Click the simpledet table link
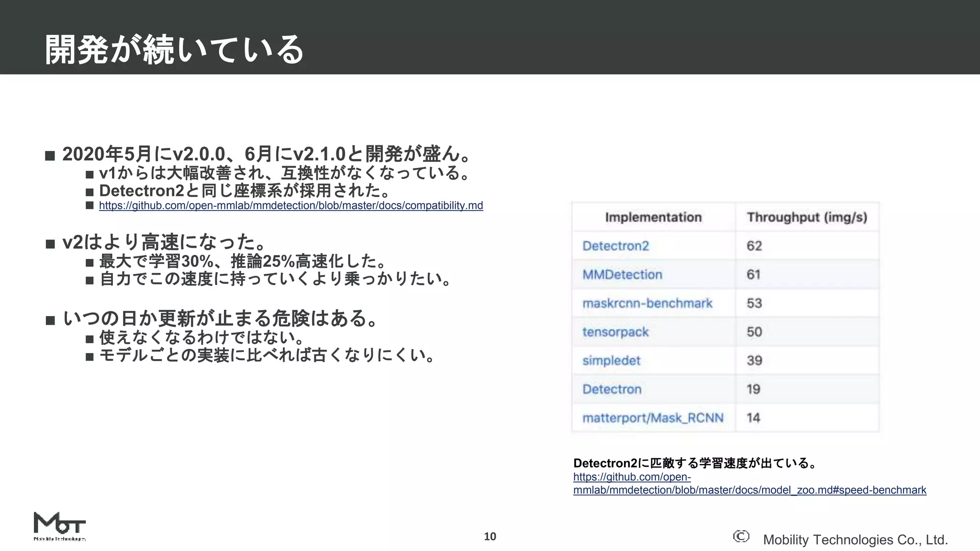The width and height of the screenshot is (980, 551). click(611, 361)
